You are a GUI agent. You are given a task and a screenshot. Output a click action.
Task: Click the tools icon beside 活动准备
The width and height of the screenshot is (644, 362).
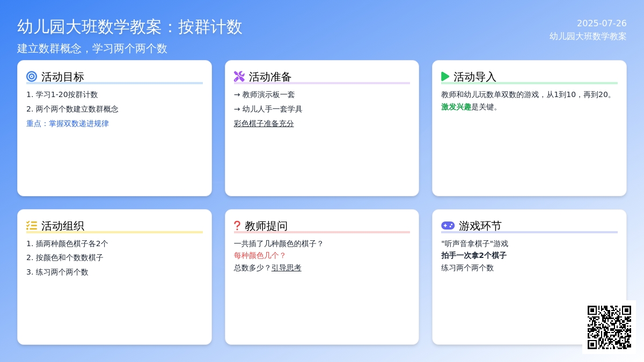click(x=239, y=77)
